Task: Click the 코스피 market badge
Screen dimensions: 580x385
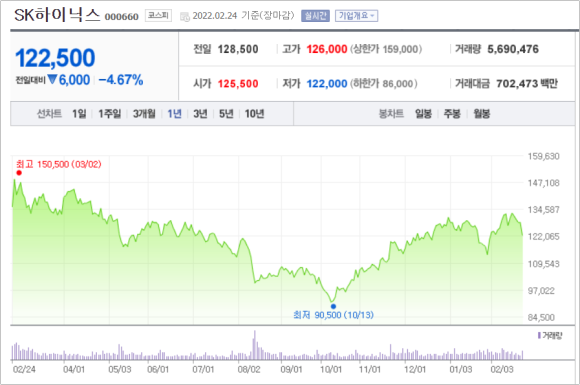Action: 158,16
